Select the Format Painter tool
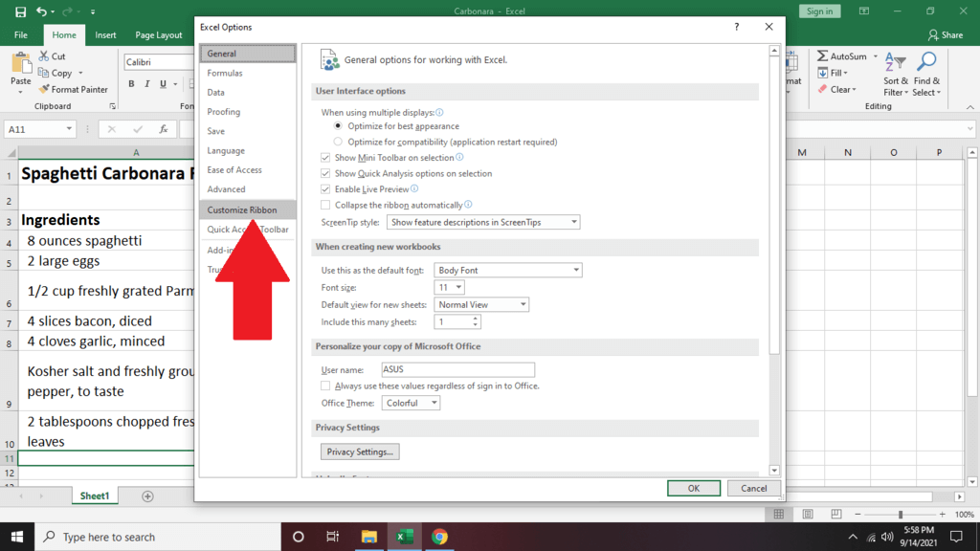This screenshot has height=551, width=980. click(73, 89)
